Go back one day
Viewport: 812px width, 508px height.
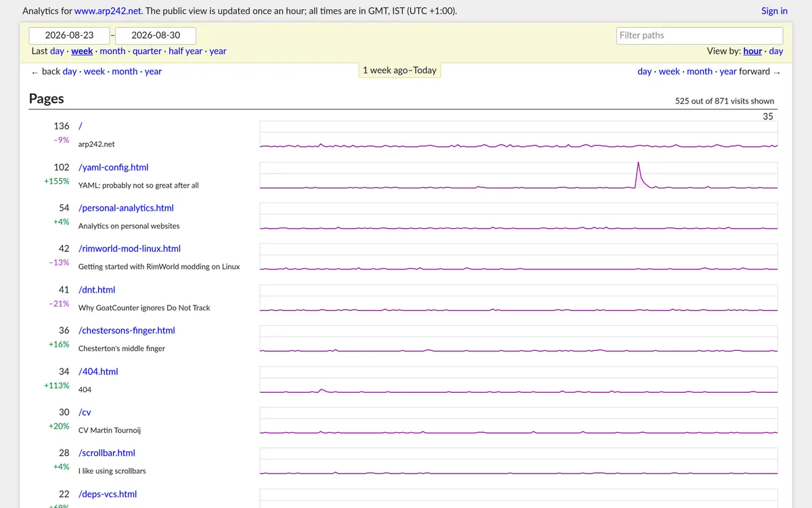point(70,71)
